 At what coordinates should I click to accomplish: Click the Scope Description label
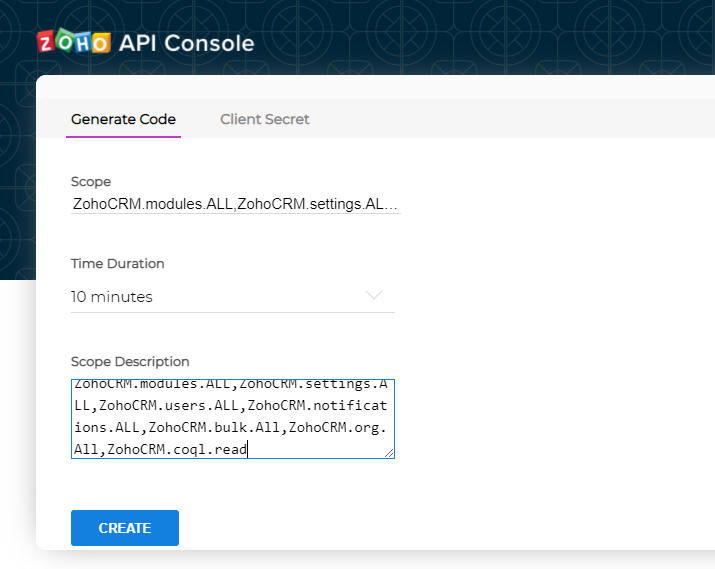(x=130, y=362)
